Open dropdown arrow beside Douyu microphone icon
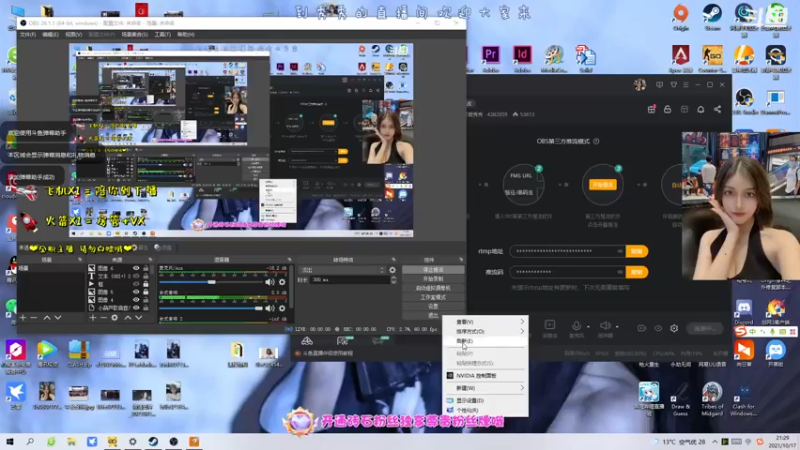 point(588,327)
